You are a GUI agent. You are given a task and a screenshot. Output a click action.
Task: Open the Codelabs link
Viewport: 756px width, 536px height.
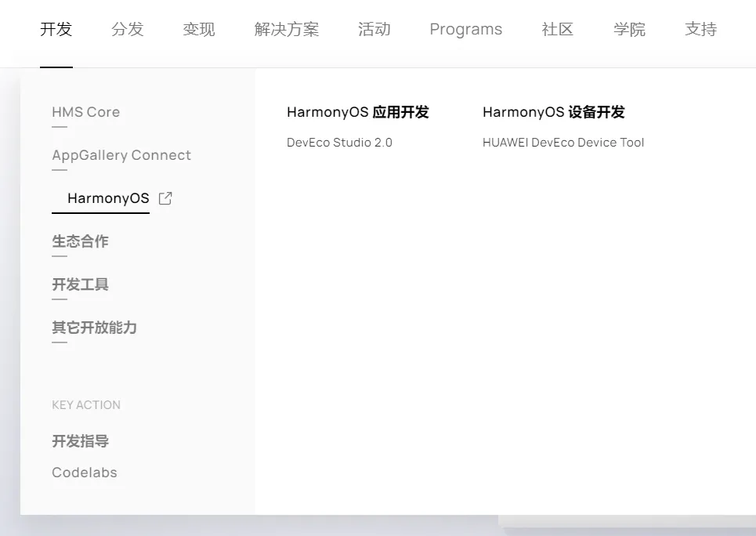point(85,473)
